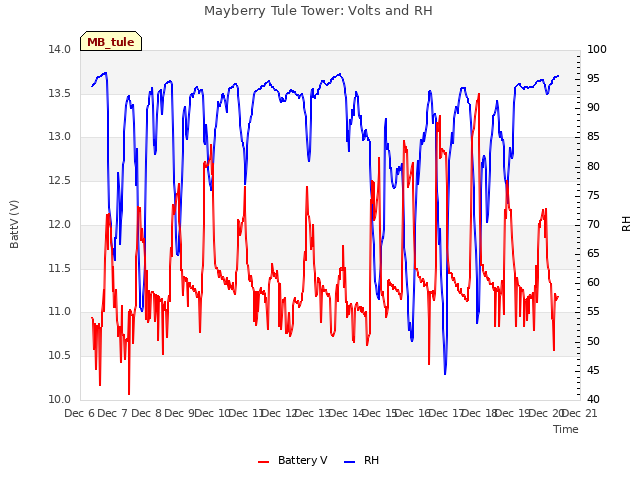Viewport: 640px width, 480px height.
Task: Click the 45 tick on the RH axis
Action: [593, 370]
